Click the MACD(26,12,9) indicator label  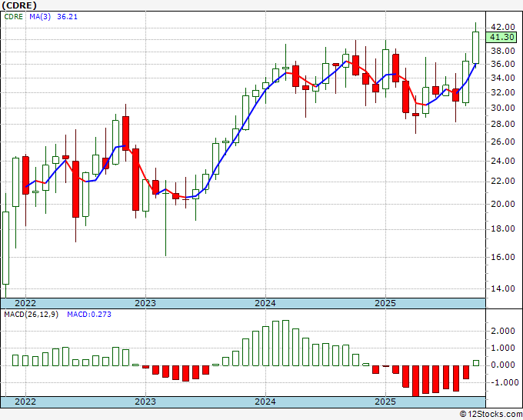tap(31, 315)
